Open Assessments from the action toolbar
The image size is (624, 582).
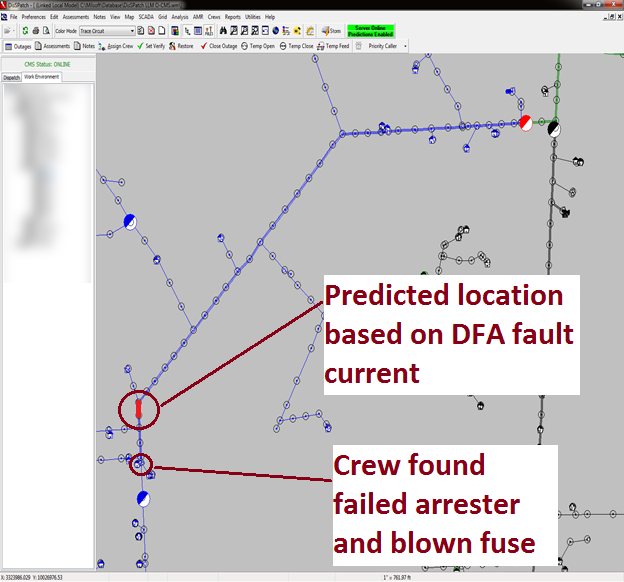click(53, 46)
